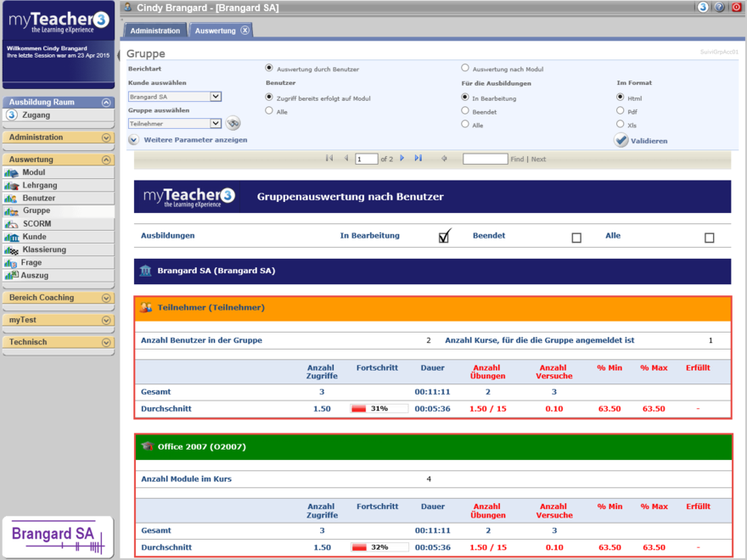
Task: Open the Gruppe auswählen dropdown
Action: tap(216, 124)
